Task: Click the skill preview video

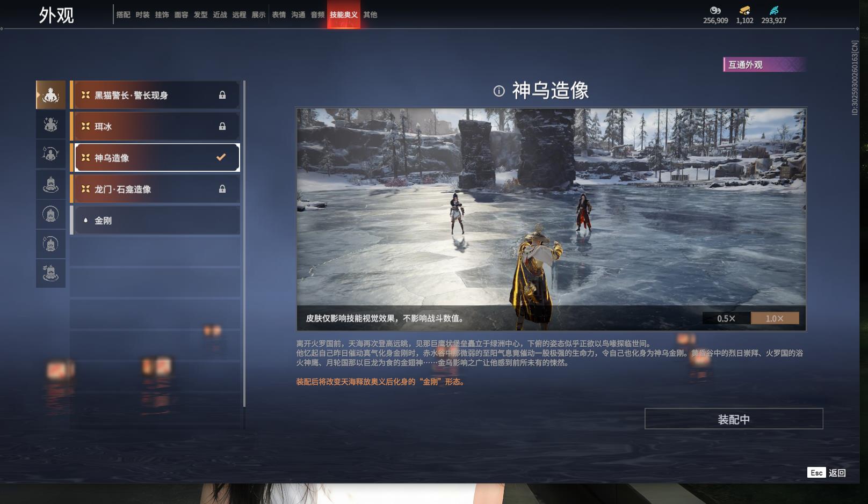Action: point(551,219)
